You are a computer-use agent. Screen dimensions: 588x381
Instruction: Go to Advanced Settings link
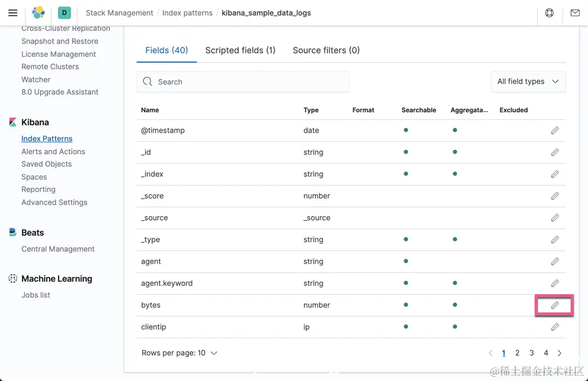54,202
